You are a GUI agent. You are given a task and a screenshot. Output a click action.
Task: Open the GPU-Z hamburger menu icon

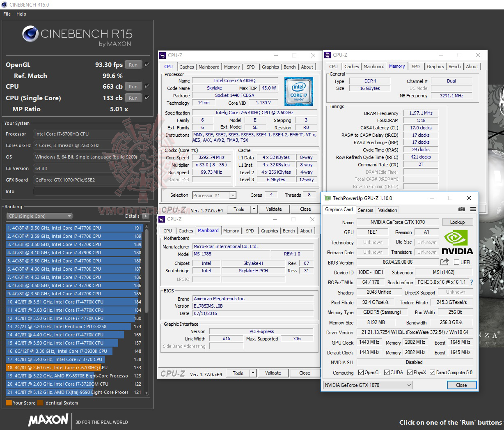[473, 209]
